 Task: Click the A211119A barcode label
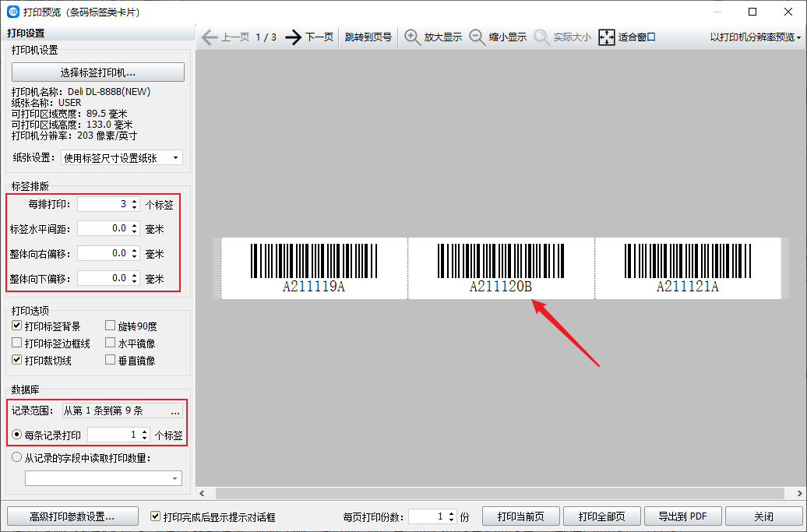click(314, 268)
